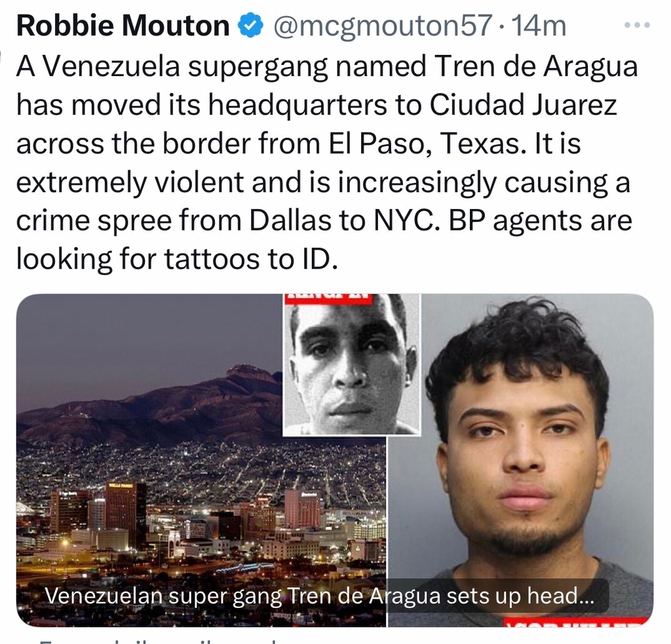The height and width of the screenshot is (644, 671).
Task: Click the tweet text 'looking for tattoos to ID.'
Action: 177,259
